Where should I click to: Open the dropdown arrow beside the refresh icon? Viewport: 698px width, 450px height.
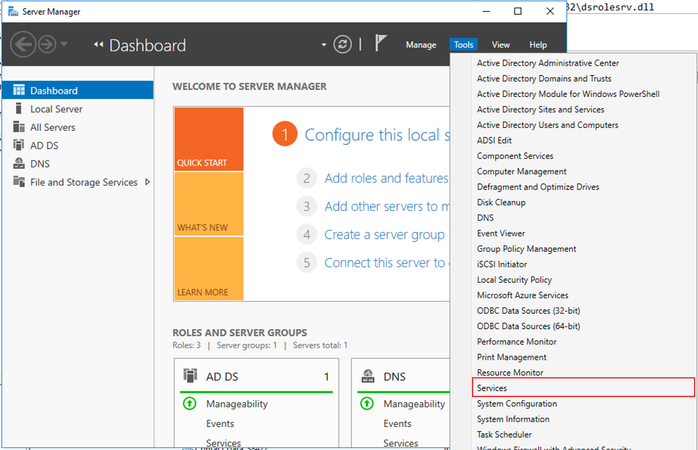coord(324,46)
